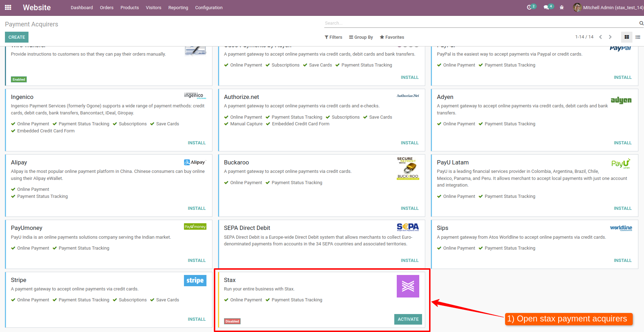This screenshot has width=644, height=332.
Task: Install the Buckaroo acquirer
Action: [x=410, y=208]
